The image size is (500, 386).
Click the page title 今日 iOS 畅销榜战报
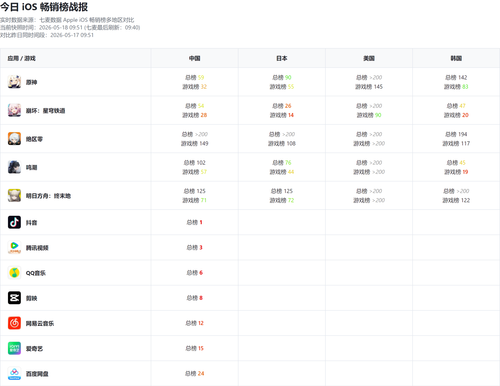(44, 7)
